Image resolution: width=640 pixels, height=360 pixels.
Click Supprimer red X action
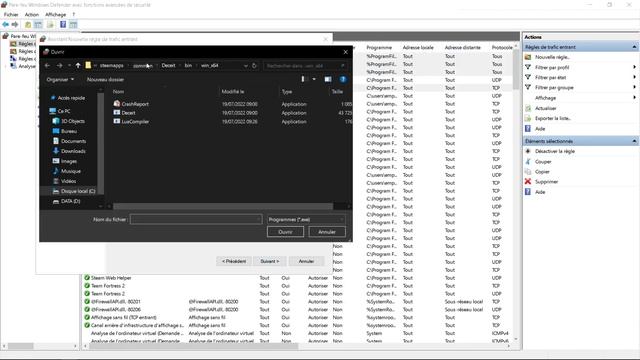coord(546,182)
